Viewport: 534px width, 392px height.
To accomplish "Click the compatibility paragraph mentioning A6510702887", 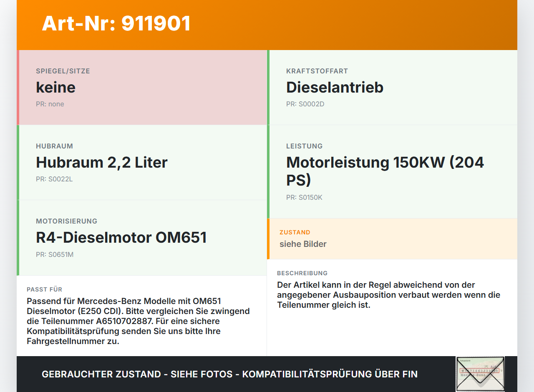I will 138,321.
